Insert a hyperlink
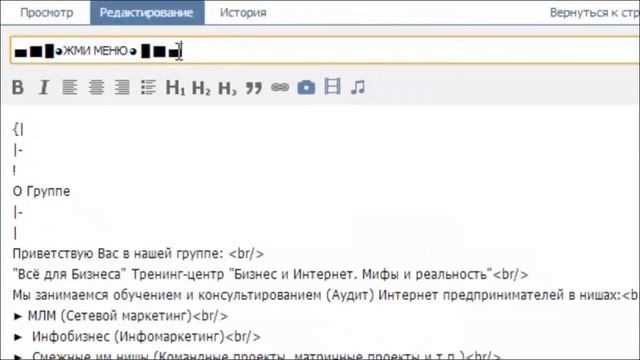The image size is (640, 360). click(x=280, y=87)
